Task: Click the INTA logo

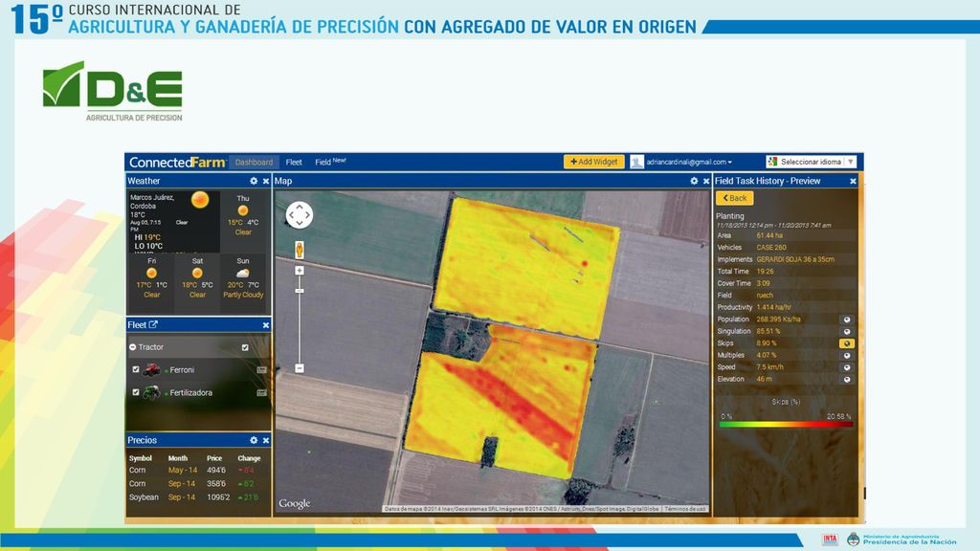Action: 830,539
